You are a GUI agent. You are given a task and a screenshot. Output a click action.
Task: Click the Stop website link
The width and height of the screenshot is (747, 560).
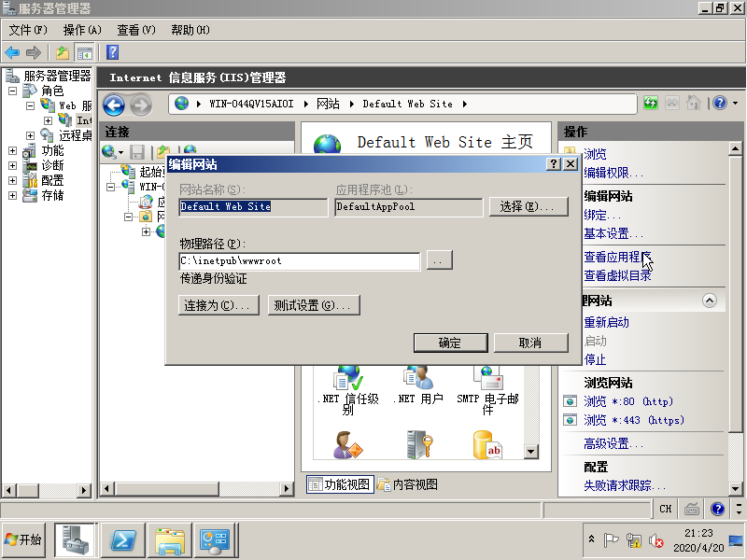[x=595, y=359]
